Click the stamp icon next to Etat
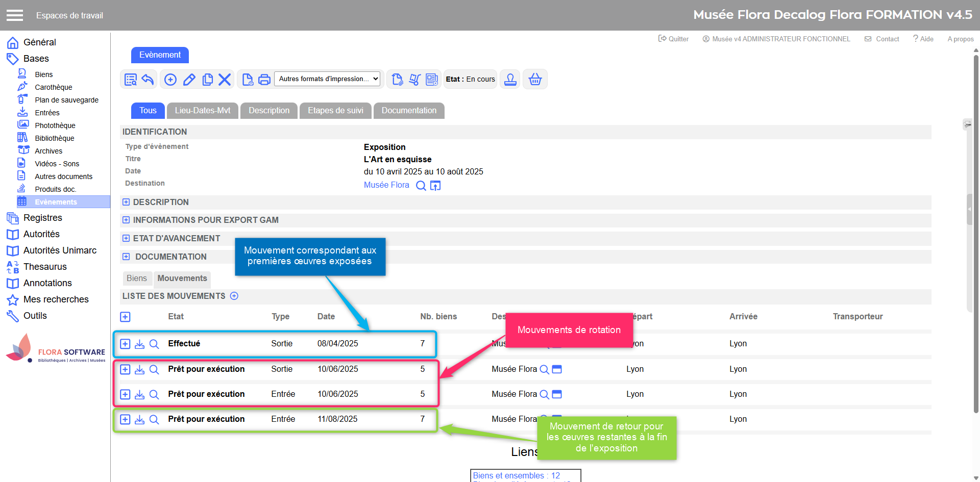980x482 pixels. [x=510, y=80]
